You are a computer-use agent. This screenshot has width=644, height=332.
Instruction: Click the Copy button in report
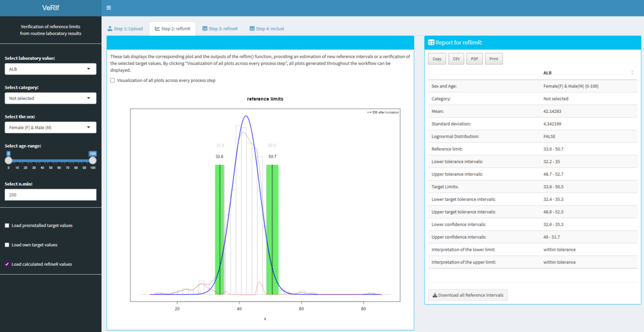pyautogui.click(x=437, y=59)
